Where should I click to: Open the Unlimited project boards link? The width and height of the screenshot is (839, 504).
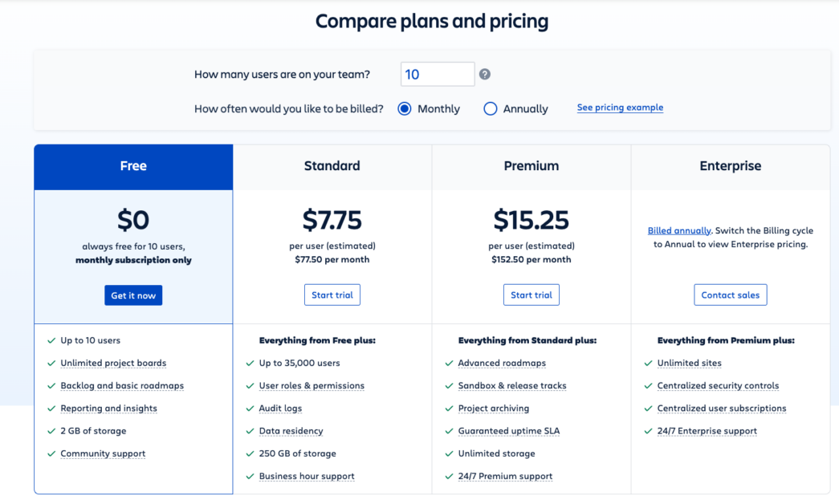click(113, 363)
